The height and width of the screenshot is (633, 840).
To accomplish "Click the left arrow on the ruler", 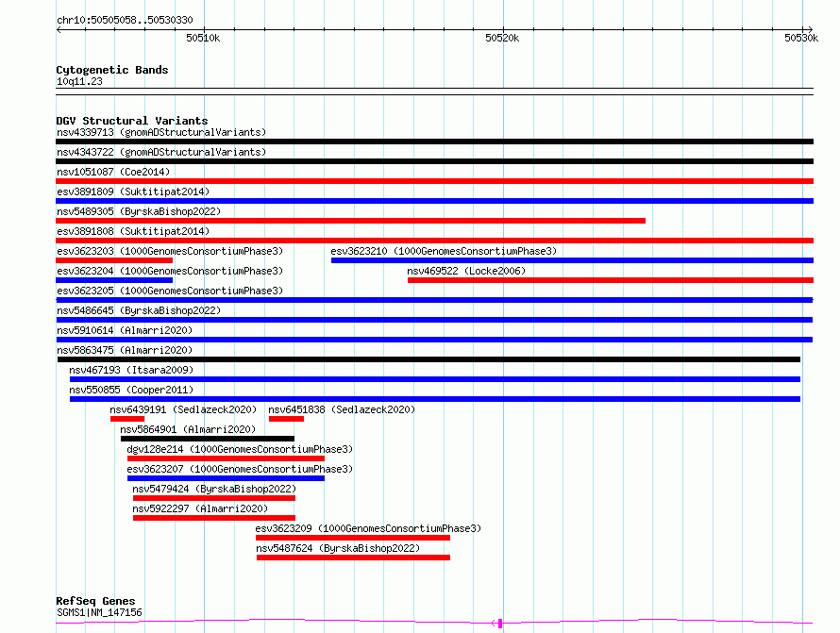I will coord(59,29).
